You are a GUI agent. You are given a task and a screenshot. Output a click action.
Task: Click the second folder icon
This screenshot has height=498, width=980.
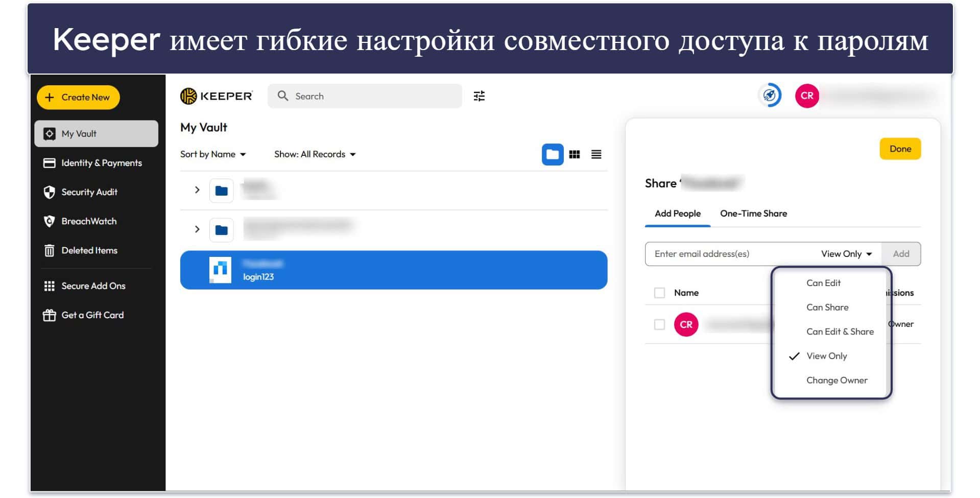point(222,230)
